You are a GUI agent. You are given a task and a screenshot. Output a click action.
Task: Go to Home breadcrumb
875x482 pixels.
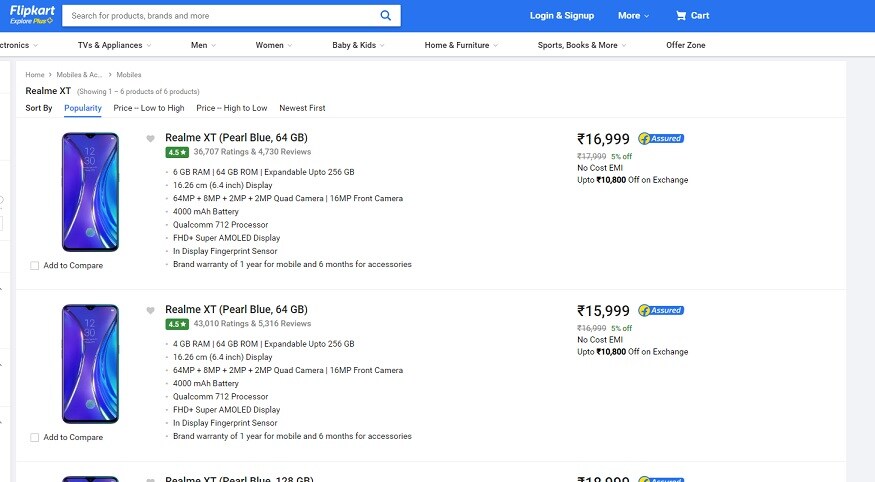click(35, 75)
